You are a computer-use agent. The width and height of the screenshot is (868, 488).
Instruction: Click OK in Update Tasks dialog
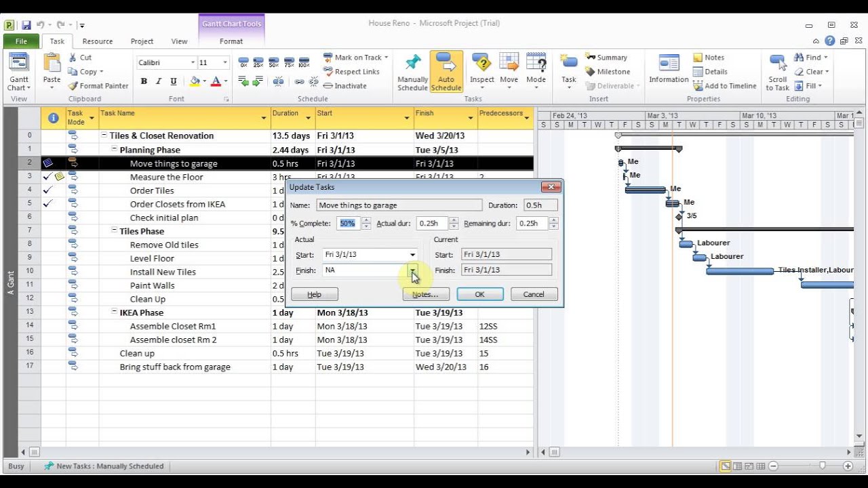click(x=479, y=294)
